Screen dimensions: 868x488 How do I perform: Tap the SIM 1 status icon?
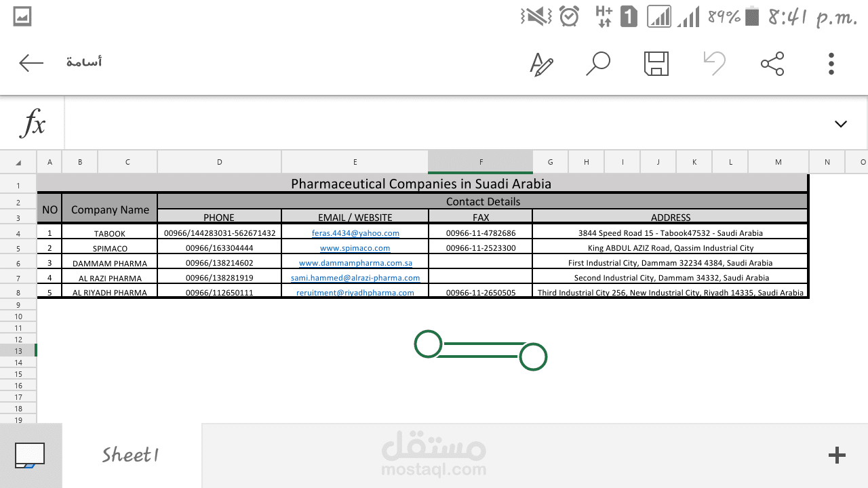[629, 16]
